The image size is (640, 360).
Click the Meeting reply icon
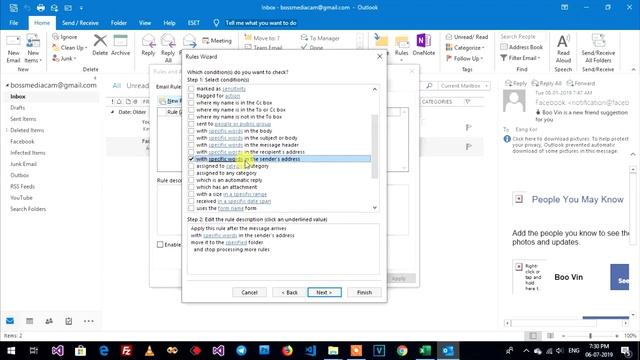[x=217, y=41]
